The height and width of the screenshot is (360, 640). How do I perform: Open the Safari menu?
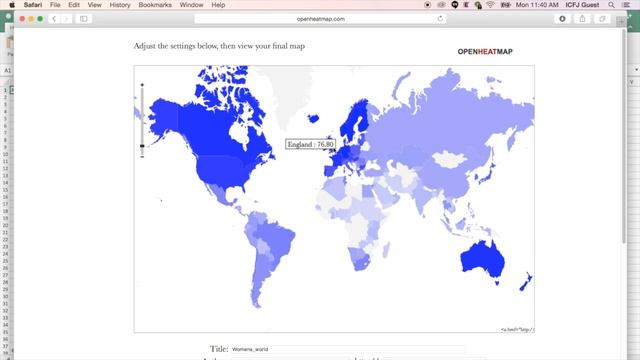tap(33, 5)
